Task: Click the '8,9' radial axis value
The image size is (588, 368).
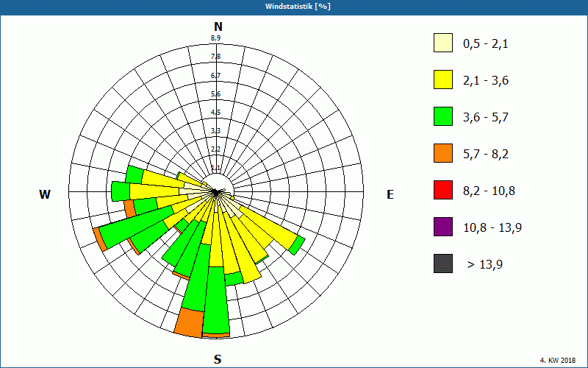Action: click(x=215, y=38)
